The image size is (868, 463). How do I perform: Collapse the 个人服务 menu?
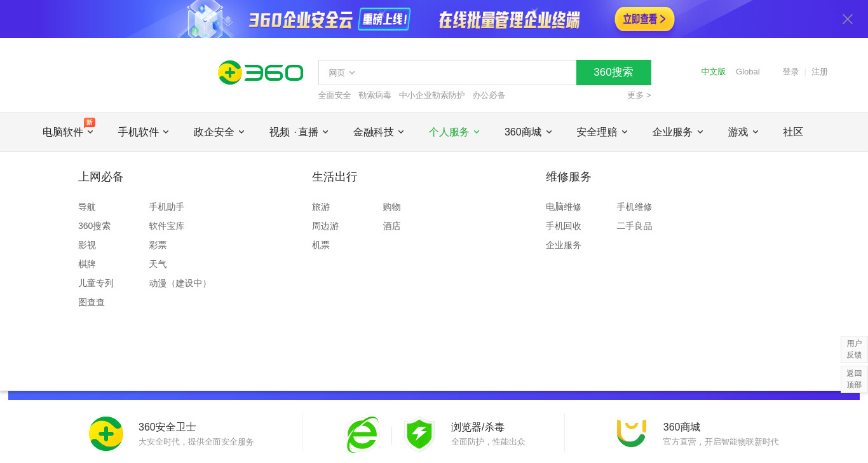point(454,132)
